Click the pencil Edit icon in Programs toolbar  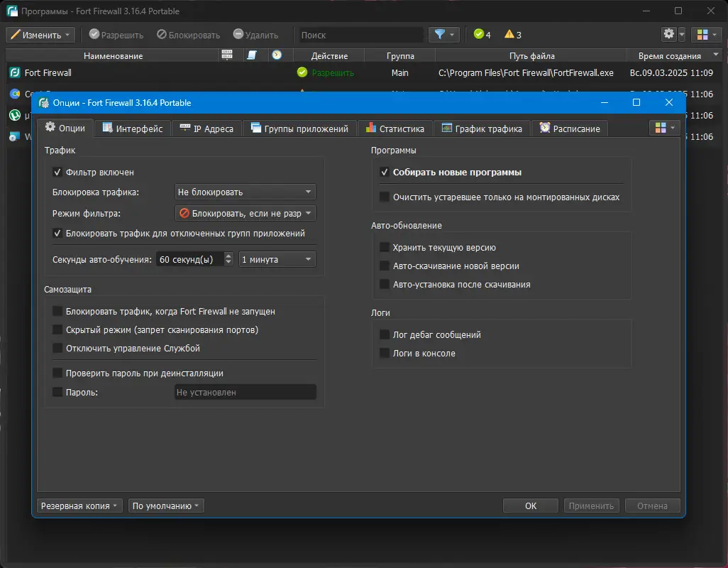pyautogui.click(x=16, y=35)
